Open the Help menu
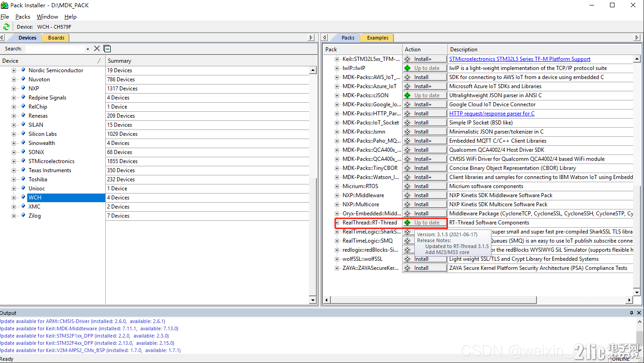 tap(70, 16)
